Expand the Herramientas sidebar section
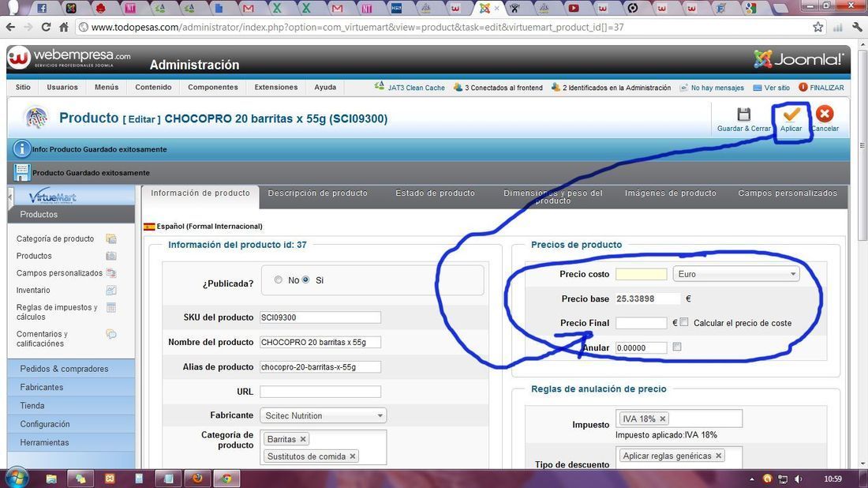The width and height of the screenshot is (868, 488). coord(71,442)
